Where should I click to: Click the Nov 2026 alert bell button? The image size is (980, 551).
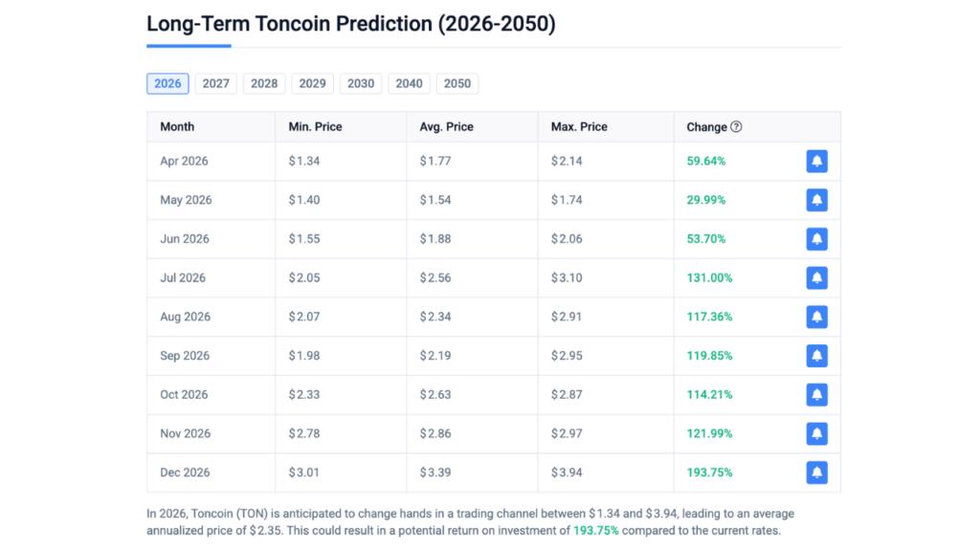[816, 433]
